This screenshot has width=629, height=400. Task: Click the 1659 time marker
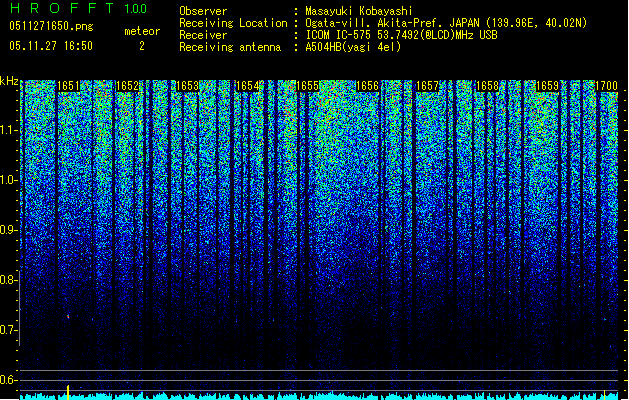pyautogui.click(x=547, y=86)
